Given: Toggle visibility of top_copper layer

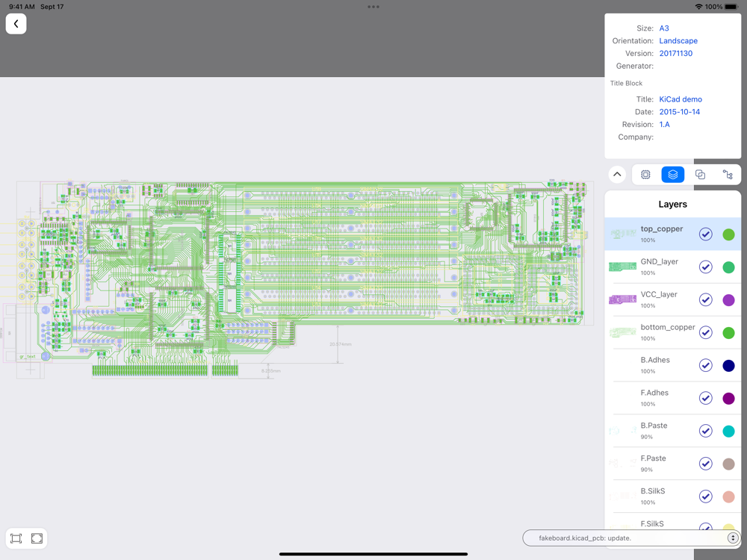Looking at the screenshot, I should [705, 234].
